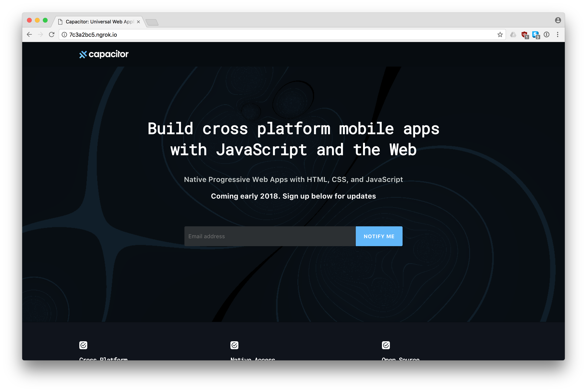Click the Native Access checkmark icon
The width and height of the screenshot is (587, 392).
coord(234,345)
